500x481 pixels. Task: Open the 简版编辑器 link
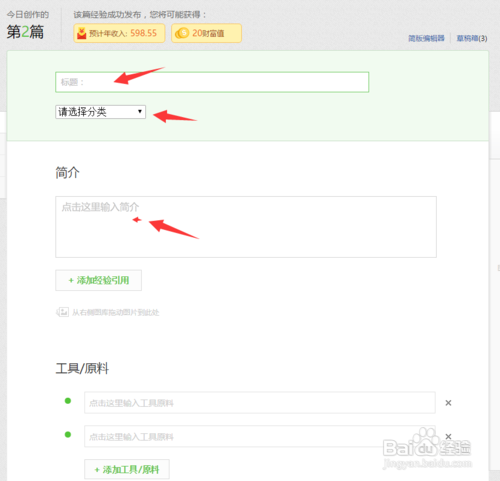(x=427, y=38)
